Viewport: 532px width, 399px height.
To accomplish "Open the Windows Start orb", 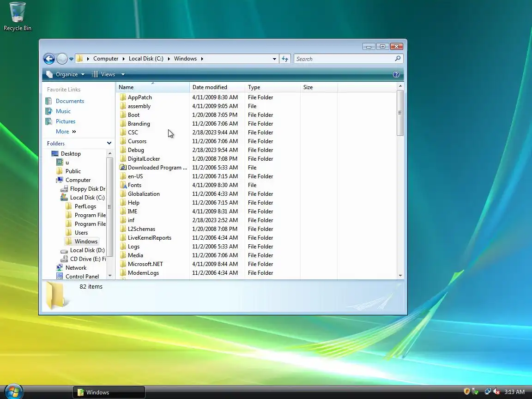I will click(x=14, y=392).
